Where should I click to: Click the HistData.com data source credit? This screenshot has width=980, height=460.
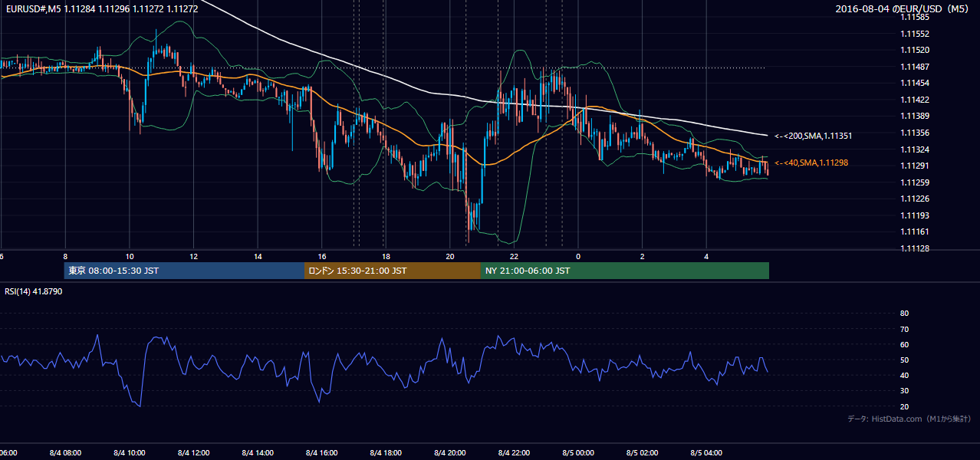coord(909,419)
